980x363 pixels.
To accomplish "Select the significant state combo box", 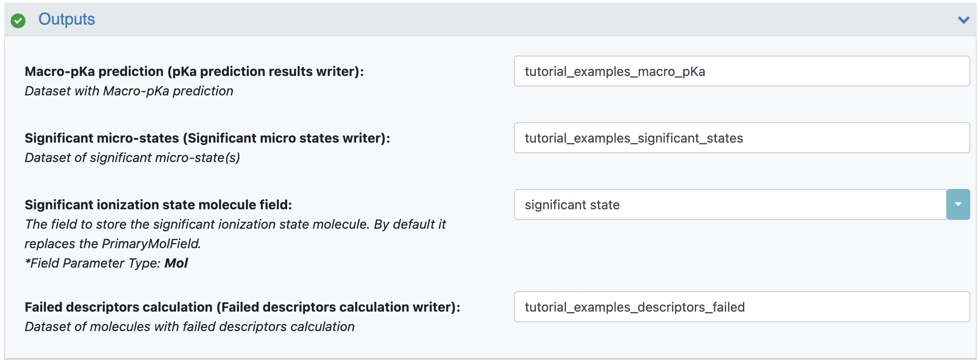I will (x=730, y=204).
